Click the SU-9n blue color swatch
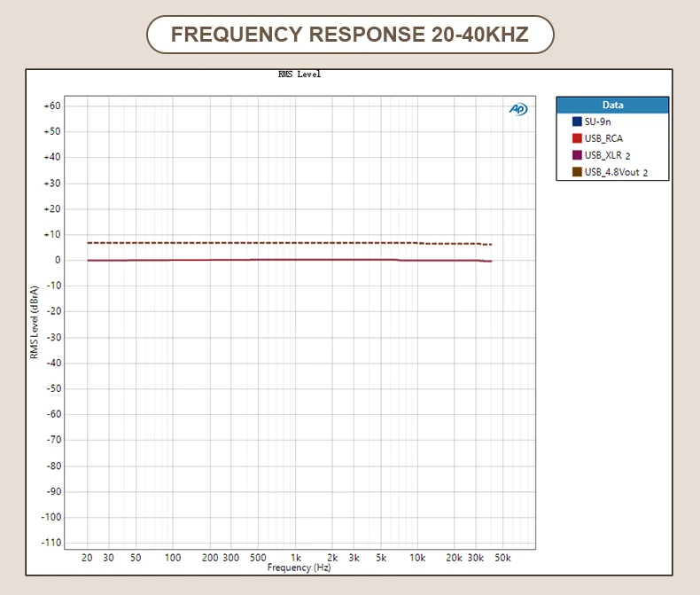This screenshot has width=700, height=595. [577, 121]
